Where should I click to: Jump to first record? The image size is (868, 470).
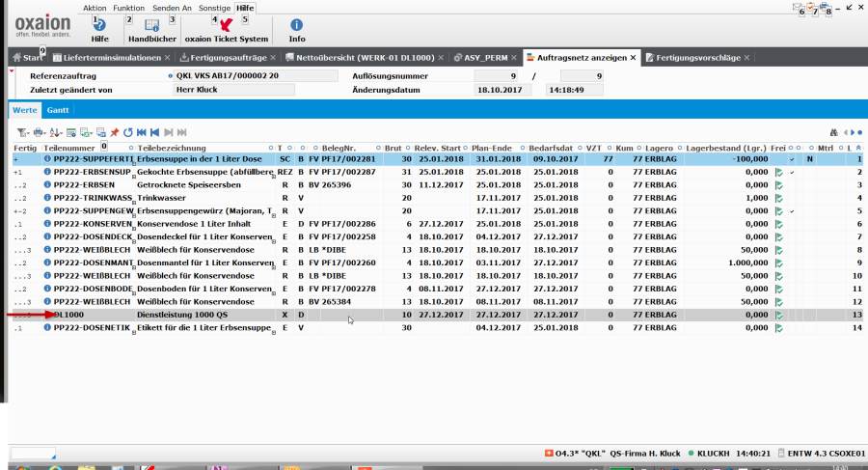click(142, 132)
